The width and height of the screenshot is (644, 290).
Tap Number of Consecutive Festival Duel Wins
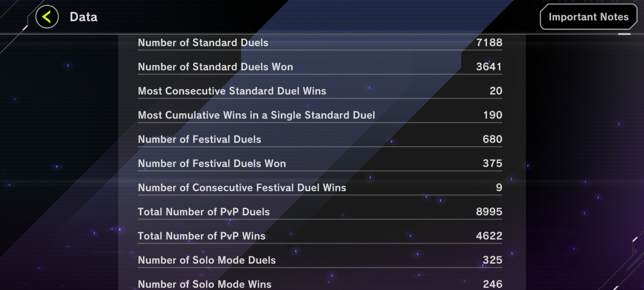[320, 188]
